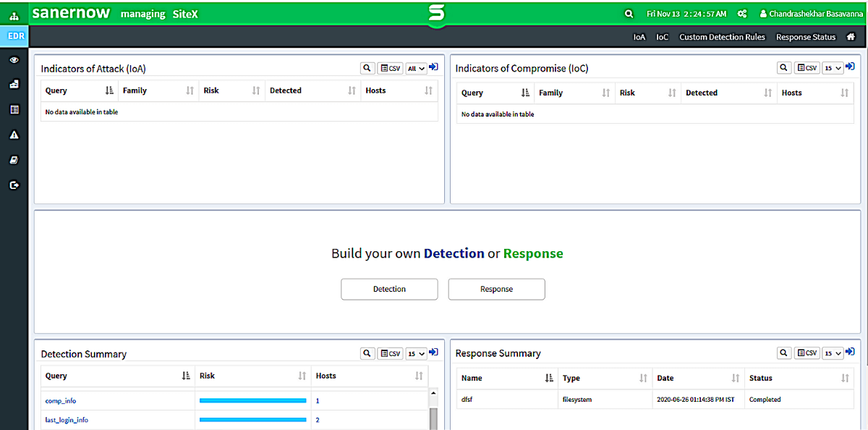Open full view arrow of IoA panel
Viewport: 868px width, 430px height.
pos(433,67)
